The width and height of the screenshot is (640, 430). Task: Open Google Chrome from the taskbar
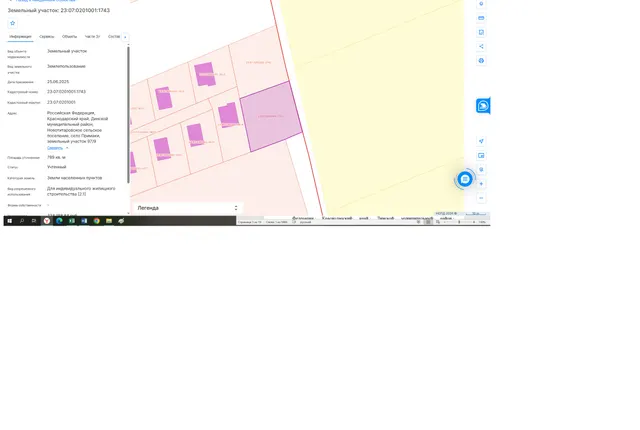click(97, 221)
